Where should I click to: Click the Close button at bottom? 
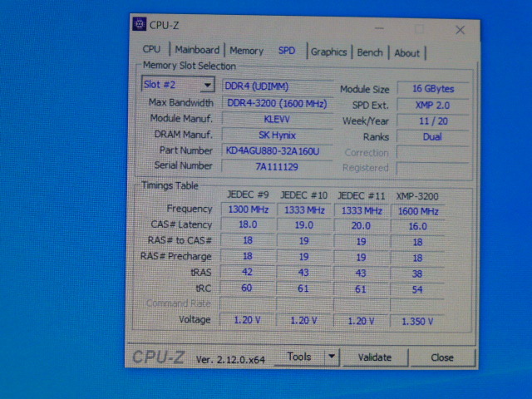coord(442,357)
